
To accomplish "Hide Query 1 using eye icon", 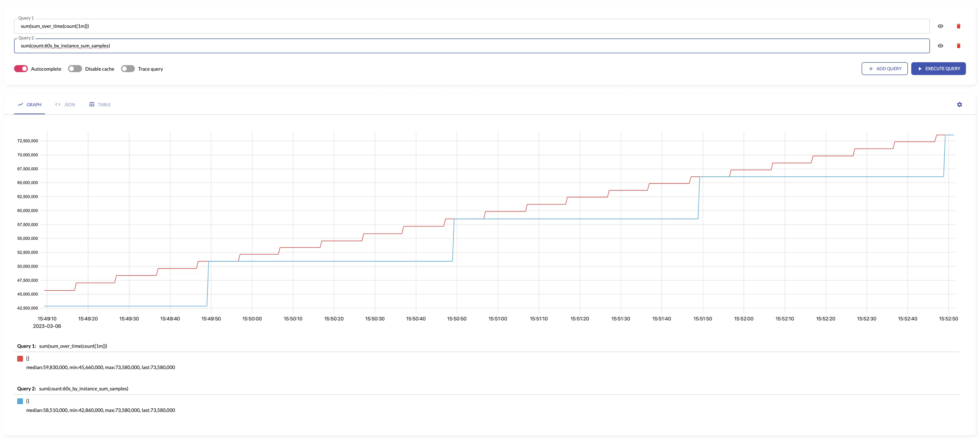I will click(940, 26).
